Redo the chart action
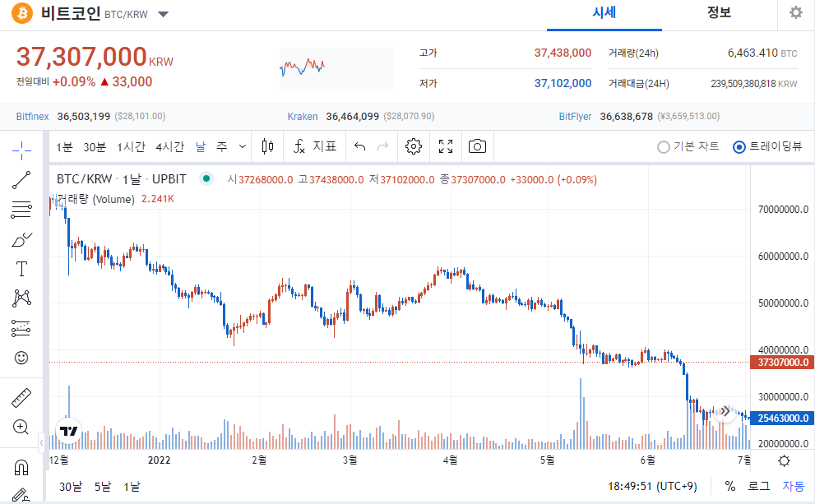Viewport: 815px width, 504px height. point(382,146)
